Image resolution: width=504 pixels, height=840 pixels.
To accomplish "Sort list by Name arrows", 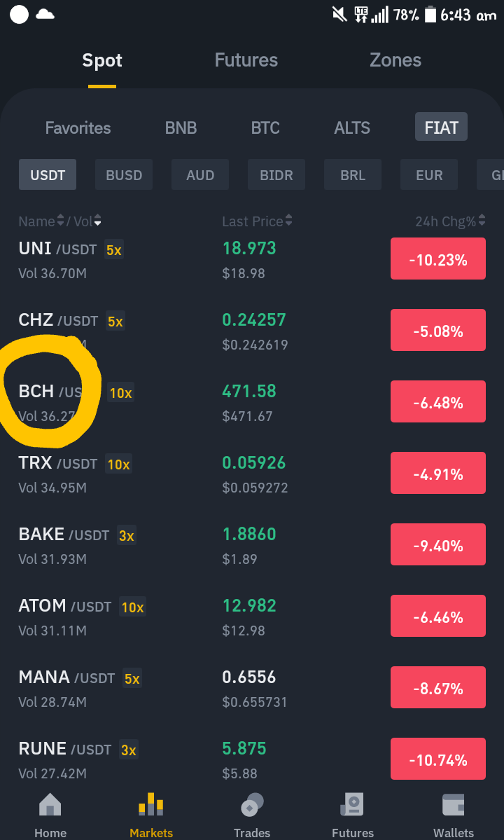I will [60, 221].
